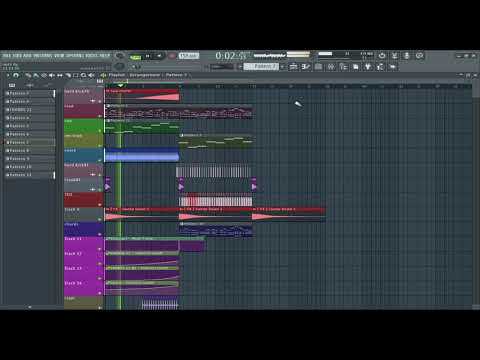Open the HELP menu
This screenshot has width=480, height=360.
click(105, 56)
